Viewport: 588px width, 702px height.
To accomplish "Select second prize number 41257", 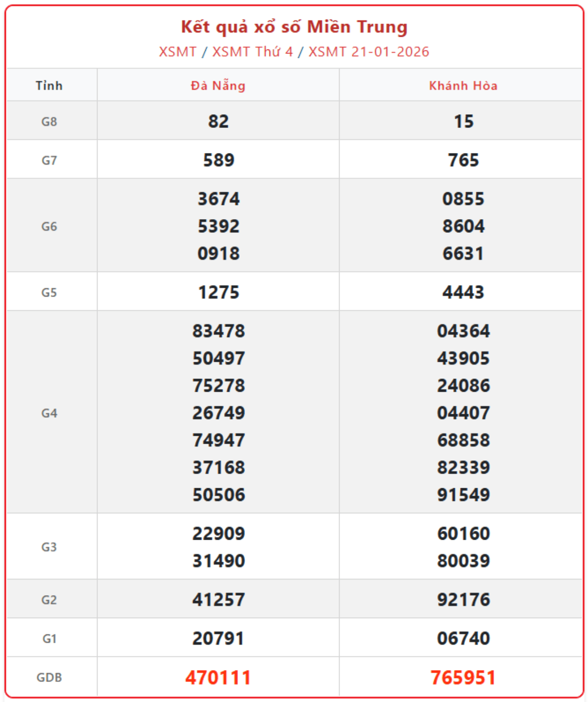I will tap(218, 600).
